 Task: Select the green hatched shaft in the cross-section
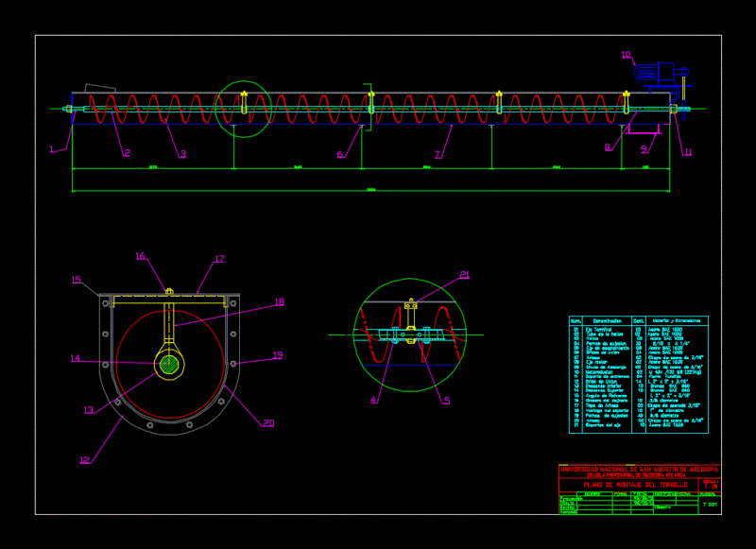coord(169,365)
